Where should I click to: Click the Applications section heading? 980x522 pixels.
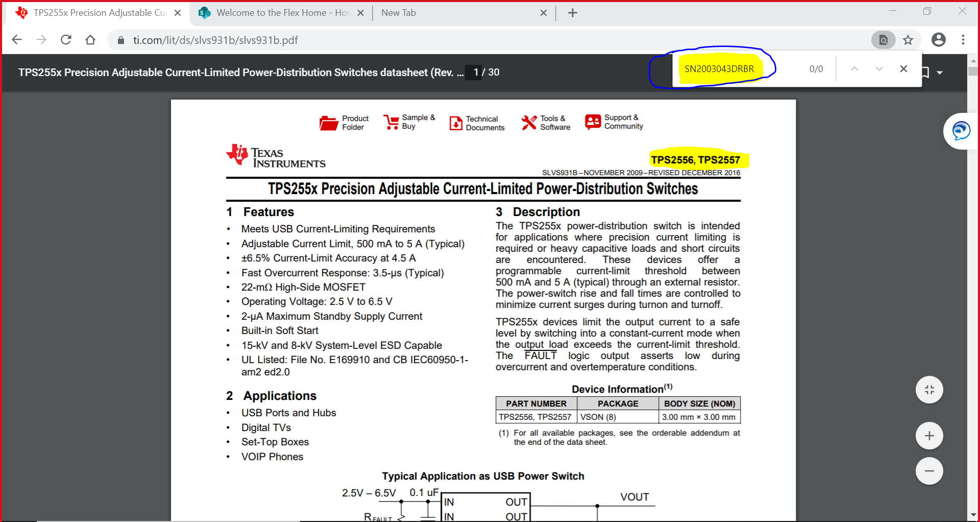[272, 396]
